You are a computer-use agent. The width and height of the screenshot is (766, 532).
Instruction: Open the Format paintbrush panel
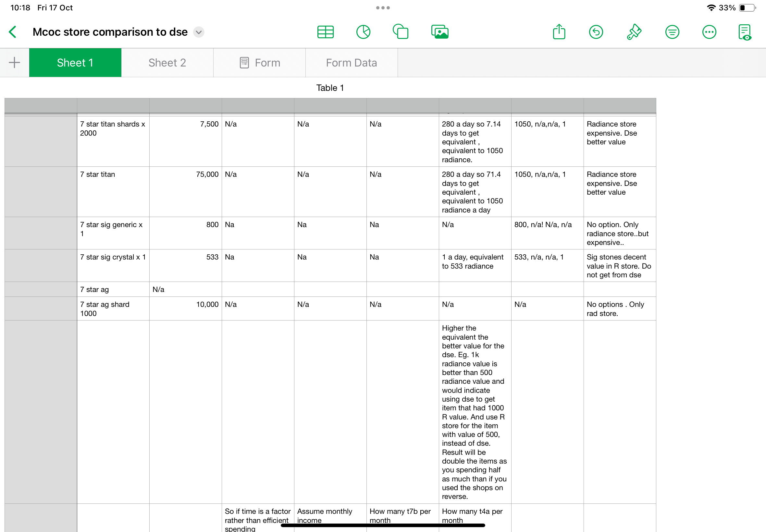pos(634,32)
